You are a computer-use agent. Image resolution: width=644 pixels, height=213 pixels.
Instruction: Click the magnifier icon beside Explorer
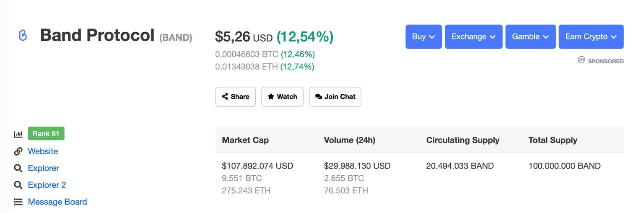pos(18,168)
